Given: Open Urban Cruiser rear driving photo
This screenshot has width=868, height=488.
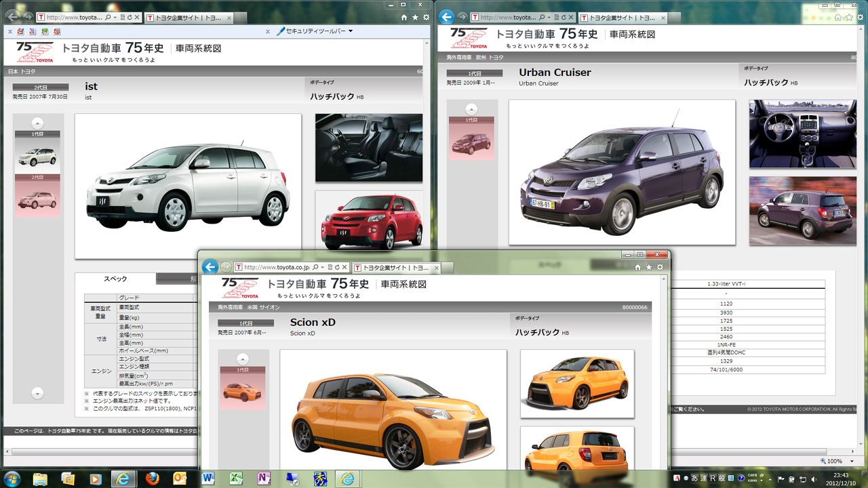Looking at the screenshot, I should pos(803,211).
